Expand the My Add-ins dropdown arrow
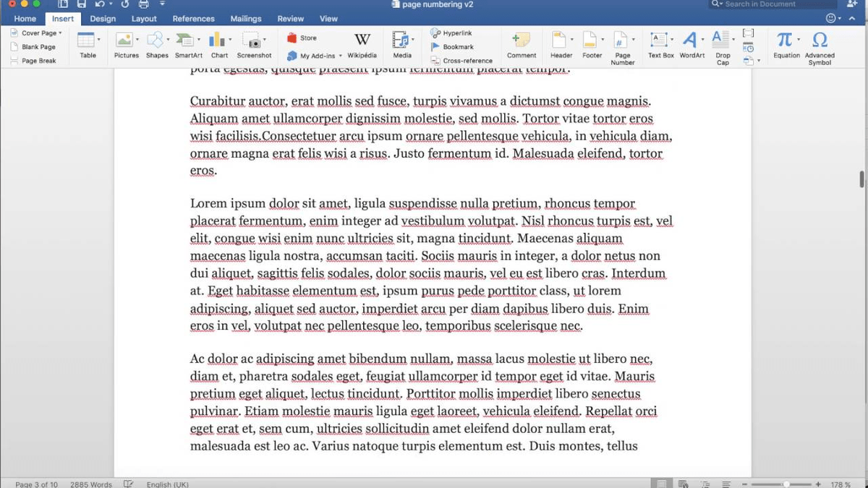This screenshot has width=868, height=488. pos(341,56)
